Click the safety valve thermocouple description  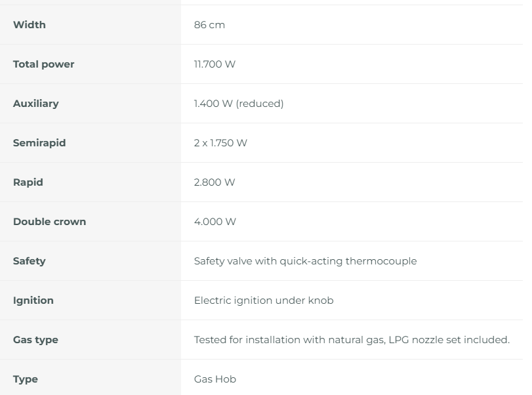(305, 261)
